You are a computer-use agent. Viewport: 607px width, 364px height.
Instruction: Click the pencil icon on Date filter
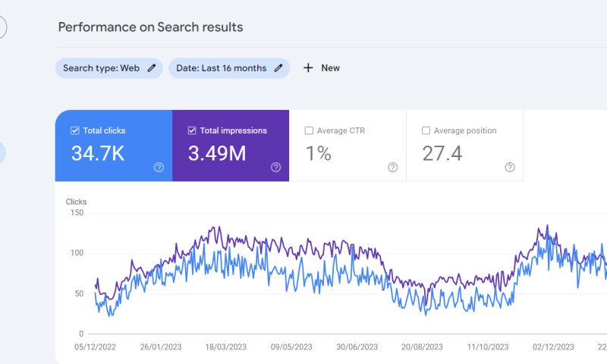[x=278, y=68]
